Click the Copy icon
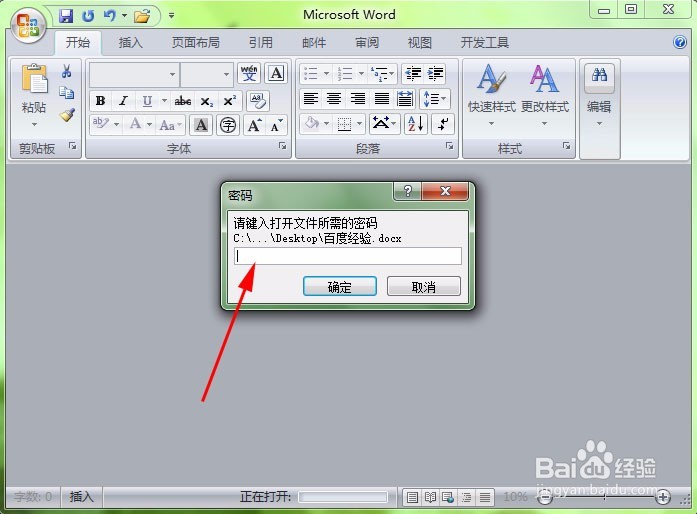Image resolution: width=697 pixels, height=514 pixels. [x=67, y=92]
